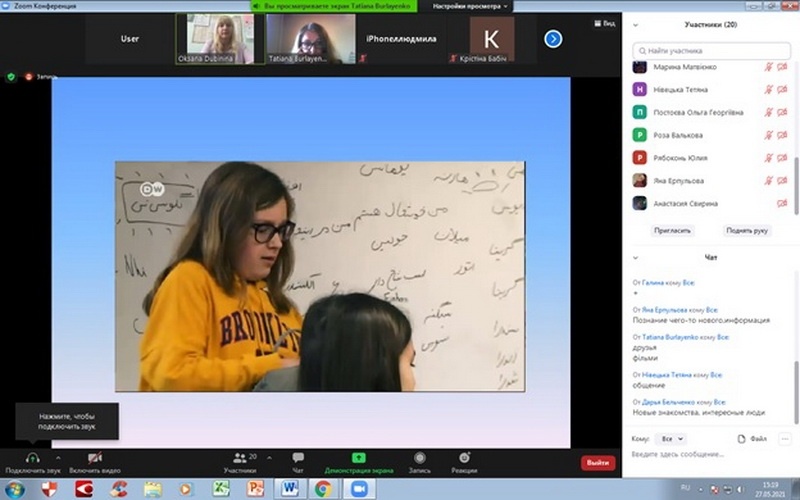This screenshot has height=500, width=800.
Task: Click next arrow in video thumbnail strip
Action: (553, 39)
